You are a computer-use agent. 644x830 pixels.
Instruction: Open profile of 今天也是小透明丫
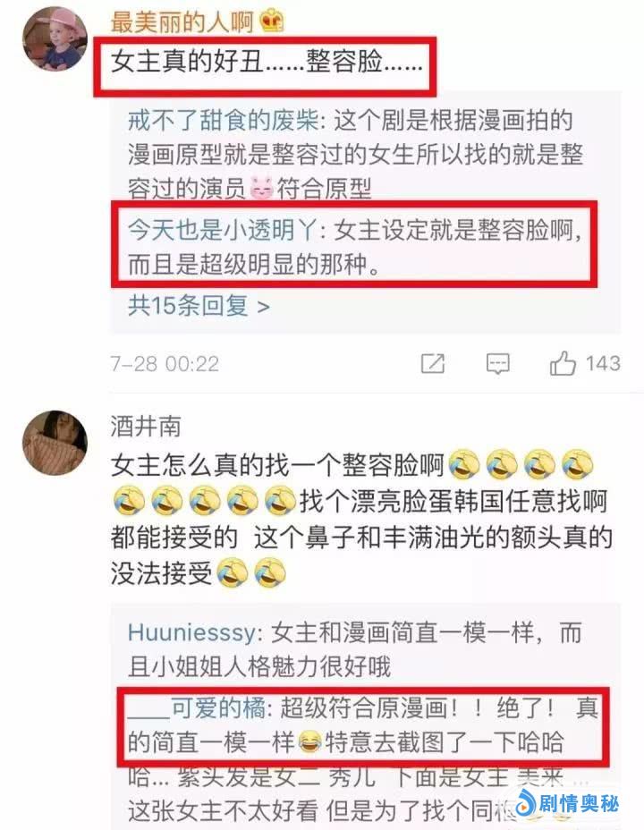223,230
